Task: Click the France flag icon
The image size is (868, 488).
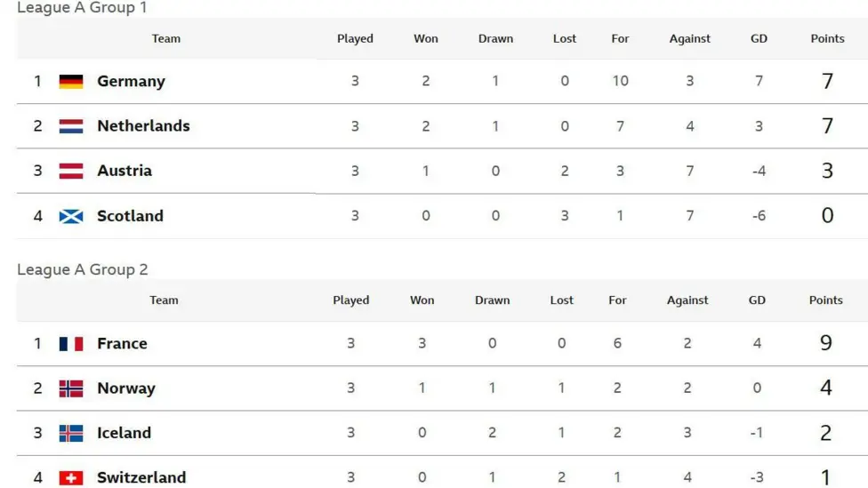Action: (71, 344)
